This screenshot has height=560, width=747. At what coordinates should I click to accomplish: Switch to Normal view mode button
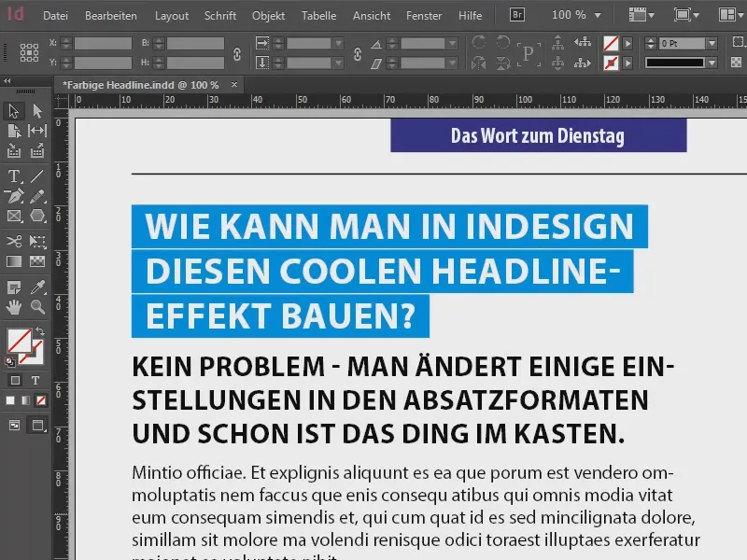[14, 426]
